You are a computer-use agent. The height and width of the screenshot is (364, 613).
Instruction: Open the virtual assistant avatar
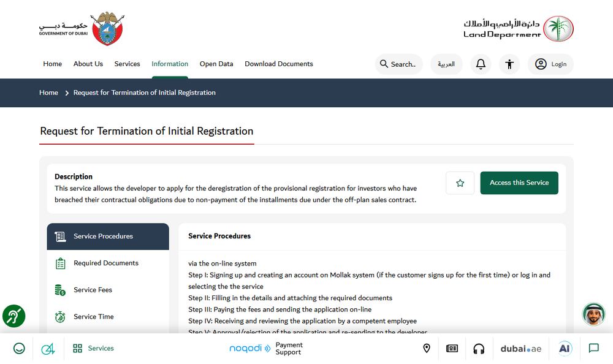click(x=594, y=314)
